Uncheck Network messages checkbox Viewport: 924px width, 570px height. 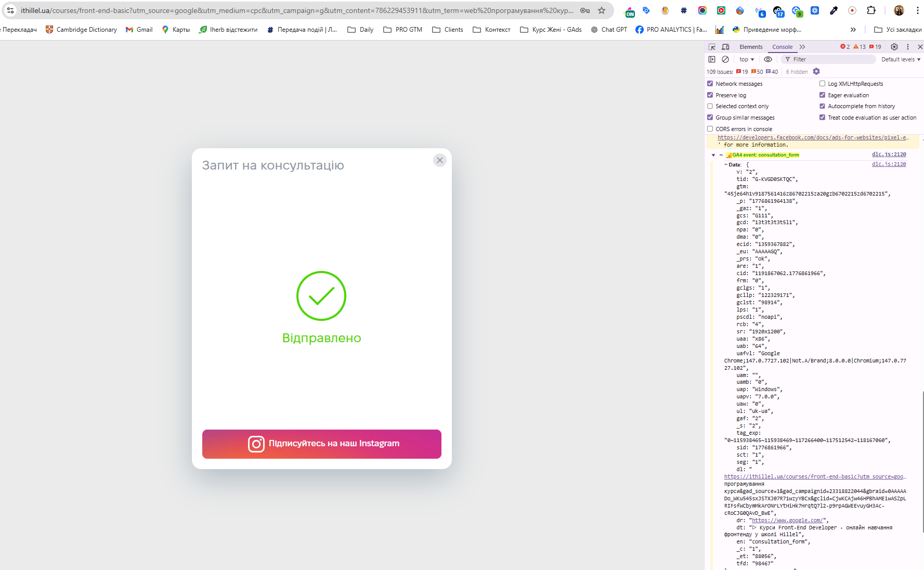[710, 84]
